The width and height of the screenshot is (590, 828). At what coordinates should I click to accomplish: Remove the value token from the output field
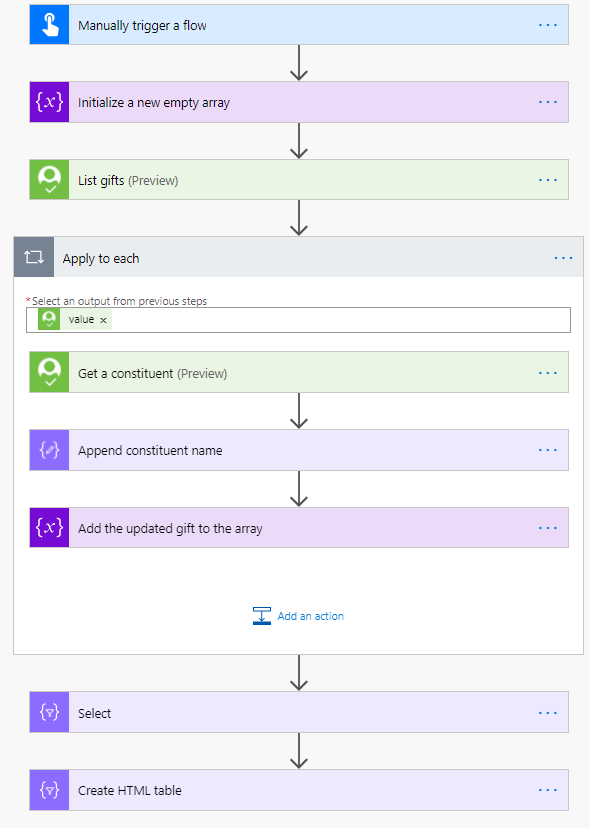[104, 320]
